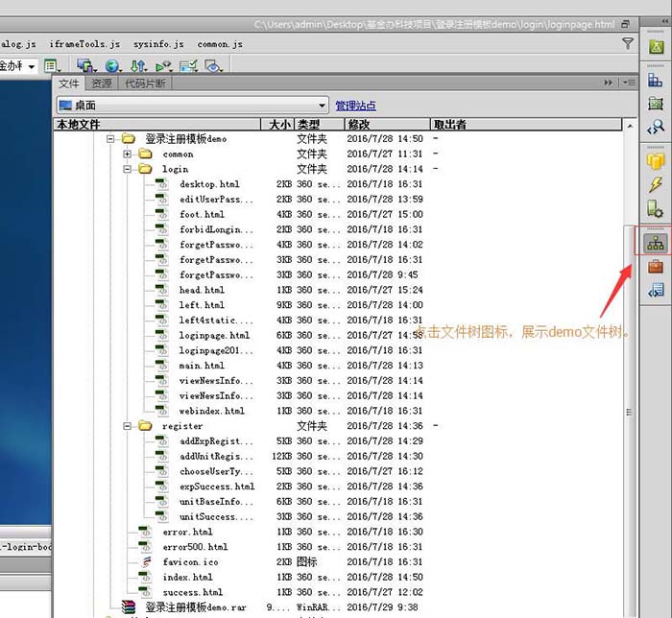This screenshot has height=618, width=672.
Task: Click the 管理站点 link
Action: 355,106
